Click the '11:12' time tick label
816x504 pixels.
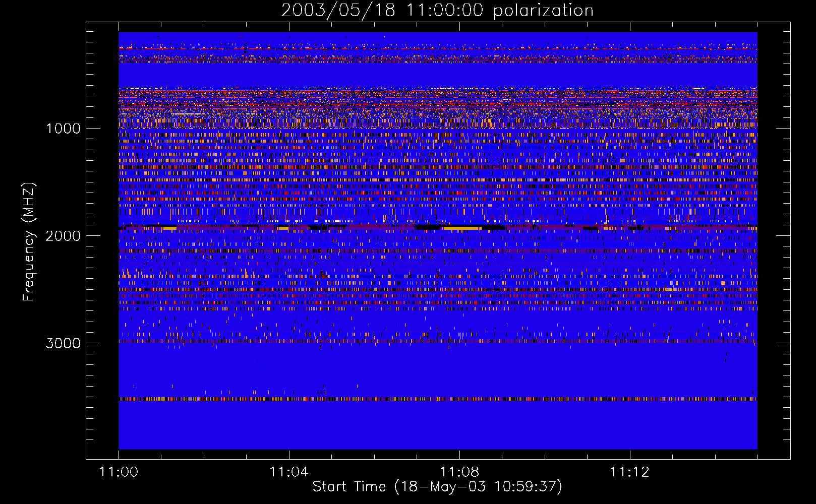pos(629,472)
